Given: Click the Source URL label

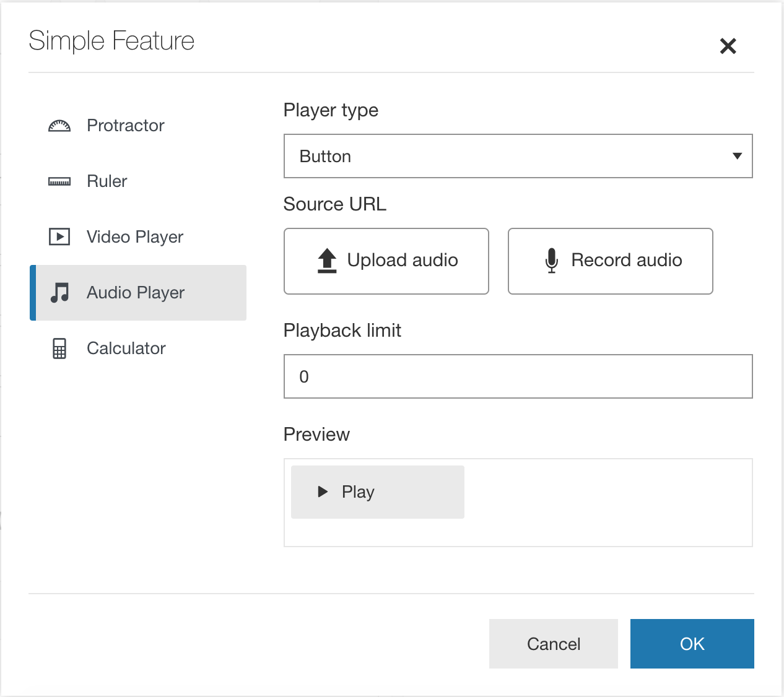Looking at the screenshot, I should coord(335,204).
